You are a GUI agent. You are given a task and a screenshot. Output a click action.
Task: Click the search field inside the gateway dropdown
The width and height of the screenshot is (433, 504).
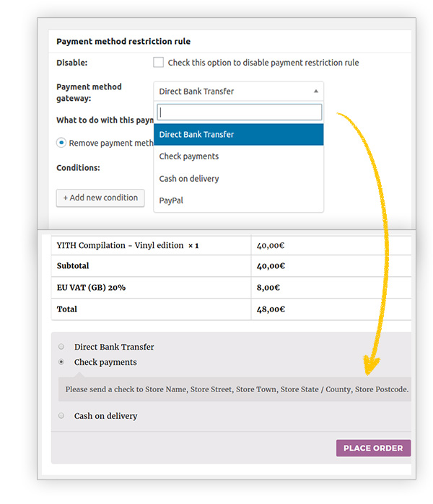click(x=239, y=112)
